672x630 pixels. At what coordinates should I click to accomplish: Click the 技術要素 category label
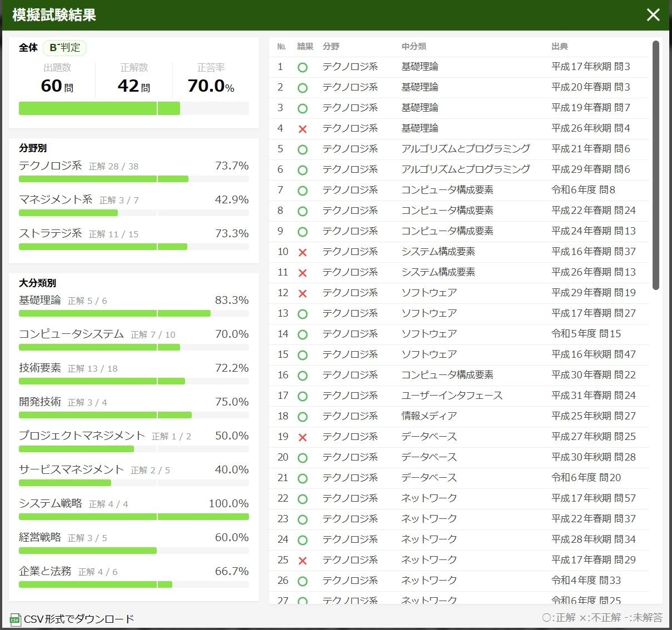[40, 368]
